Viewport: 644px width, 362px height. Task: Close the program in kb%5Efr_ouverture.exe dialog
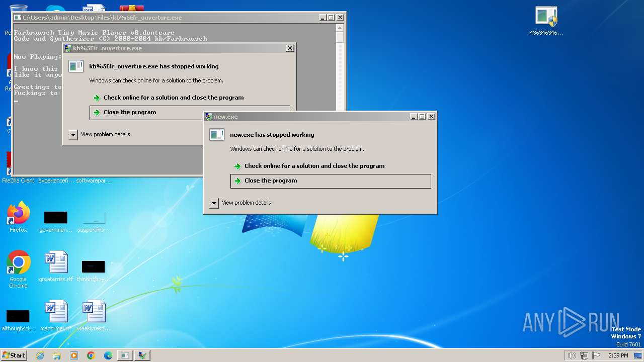(190, 113)
